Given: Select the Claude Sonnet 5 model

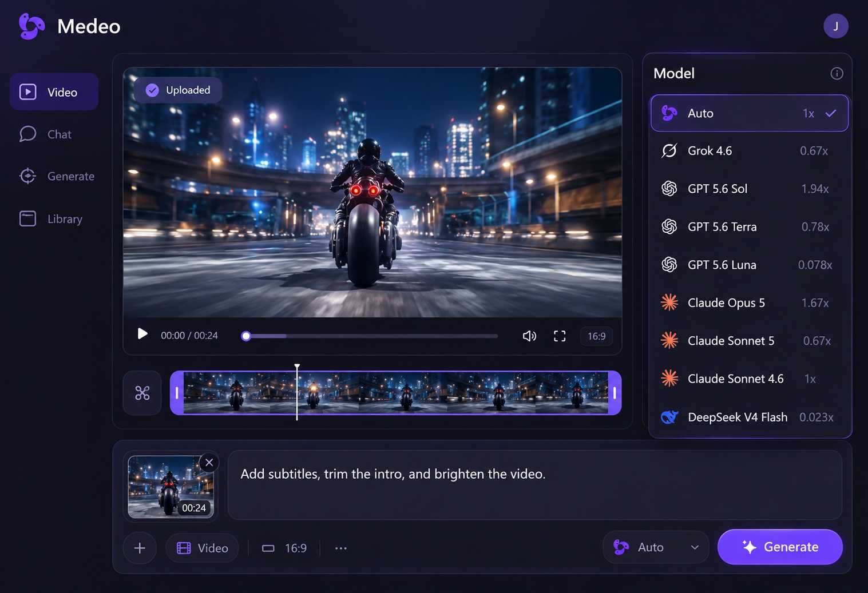Looking at the screenshot, I should click(x=749, y=341).
